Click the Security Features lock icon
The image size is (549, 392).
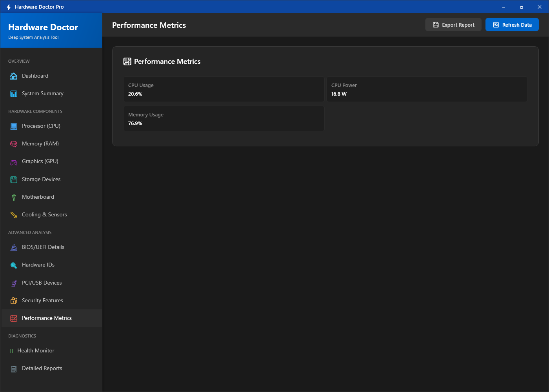pos(14,301)
